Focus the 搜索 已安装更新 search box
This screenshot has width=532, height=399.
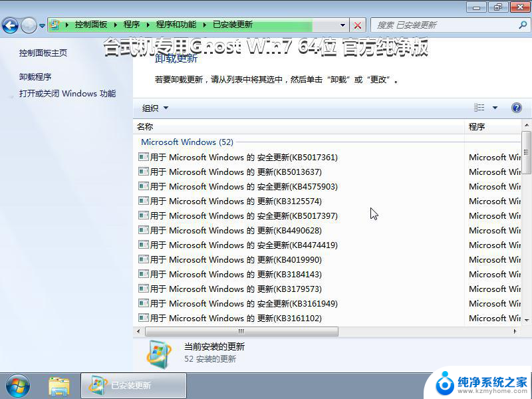click(444, 25)
